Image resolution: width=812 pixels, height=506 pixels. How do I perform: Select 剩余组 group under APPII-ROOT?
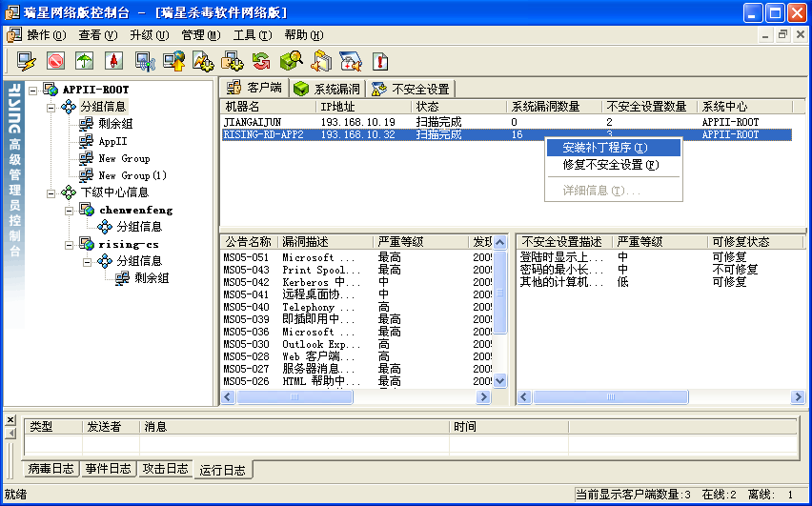click(115, 124)
